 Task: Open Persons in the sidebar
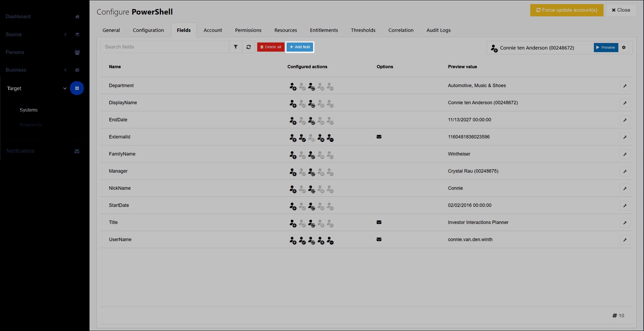(x=15, y=52)
